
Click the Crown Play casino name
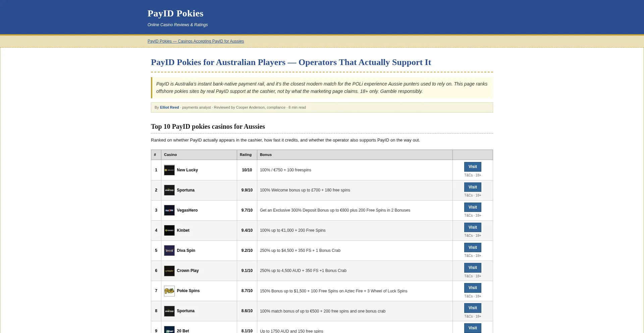188,271
